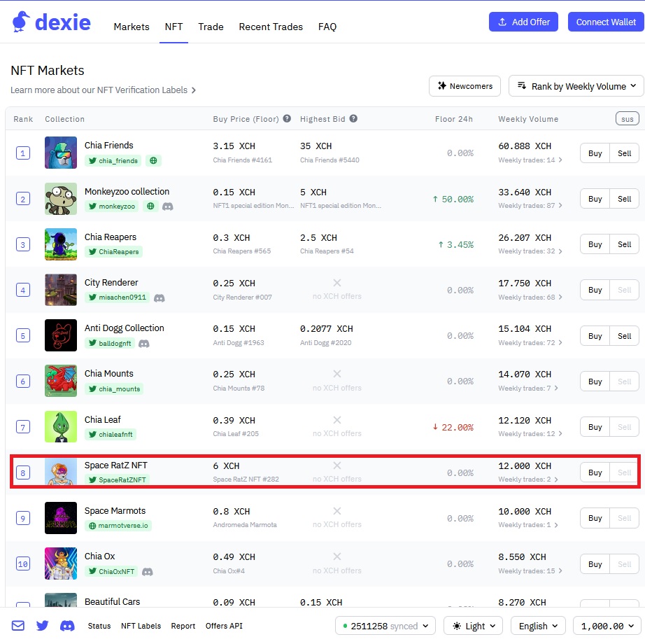Open the English language dropdown
Image resolution: width=645 pixels, height=644 pixels.
tap(538, 626)
